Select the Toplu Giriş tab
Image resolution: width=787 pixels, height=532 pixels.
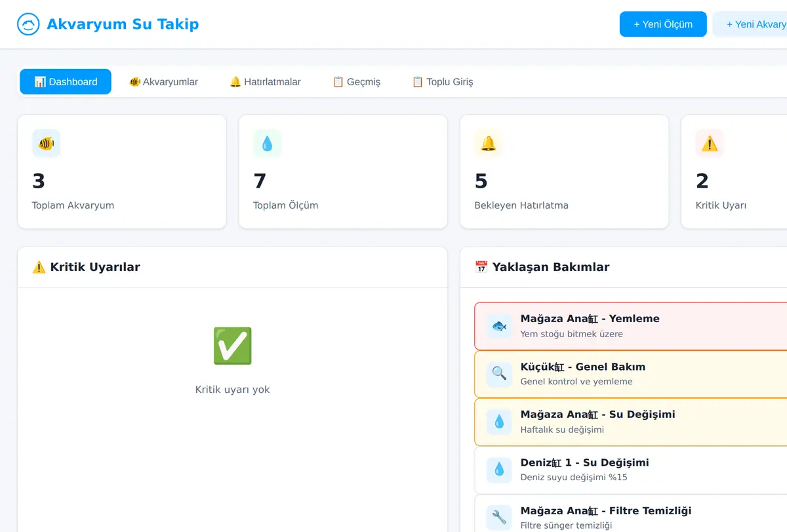point(443,82)
